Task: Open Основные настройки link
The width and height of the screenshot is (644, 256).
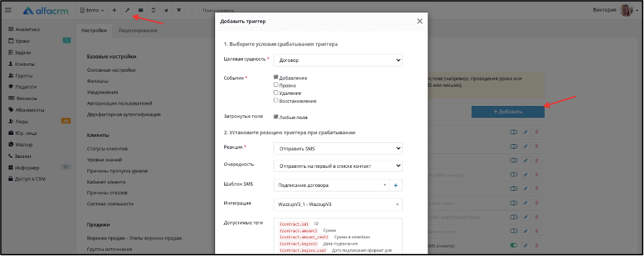Action: click(111, 70)
